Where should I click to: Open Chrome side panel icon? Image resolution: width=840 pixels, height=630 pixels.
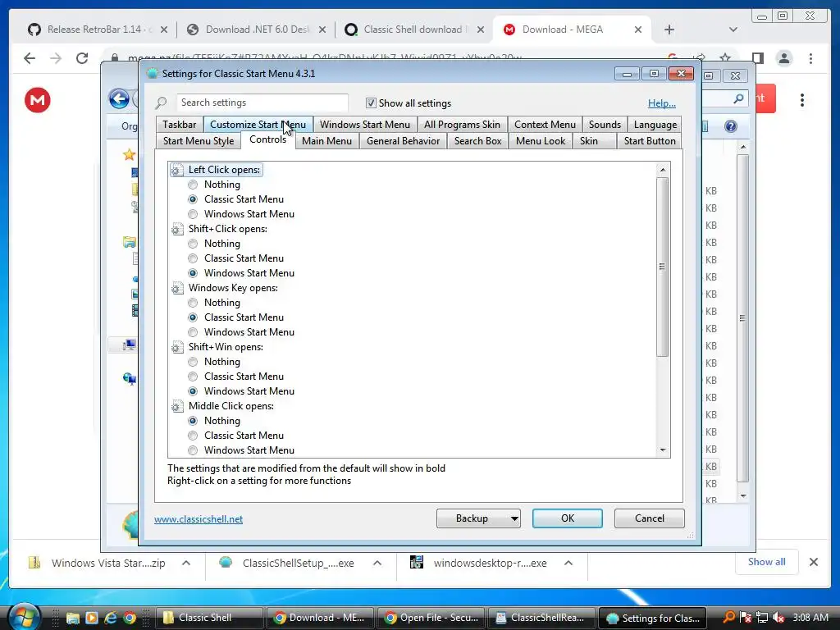757,58
